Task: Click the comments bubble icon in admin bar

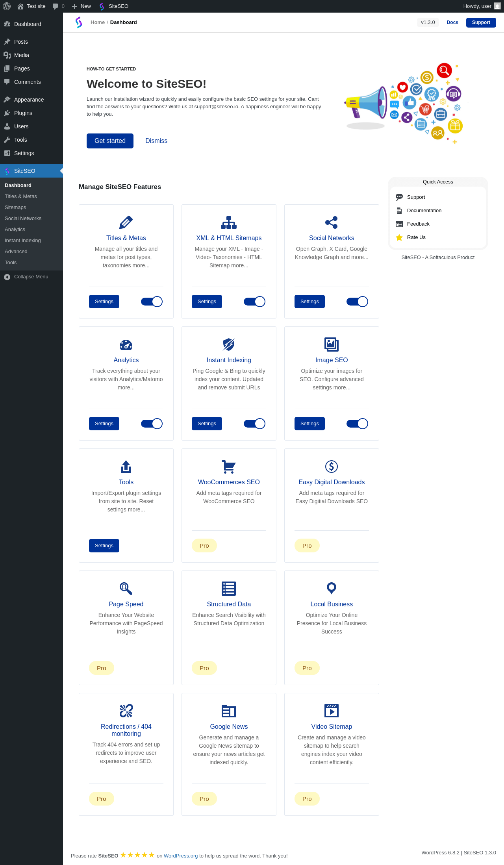Action: [56, 6]
